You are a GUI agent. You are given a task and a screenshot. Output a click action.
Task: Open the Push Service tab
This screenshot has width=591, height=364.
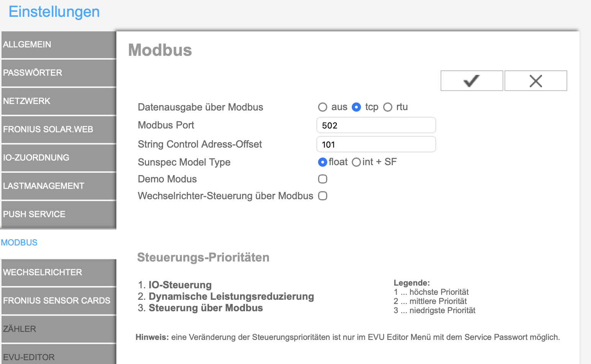point(59,214)
